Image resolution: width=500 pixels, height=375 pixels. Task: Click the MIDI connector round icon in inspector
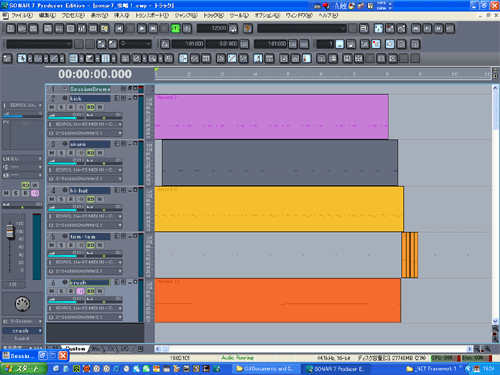(22, 304)
